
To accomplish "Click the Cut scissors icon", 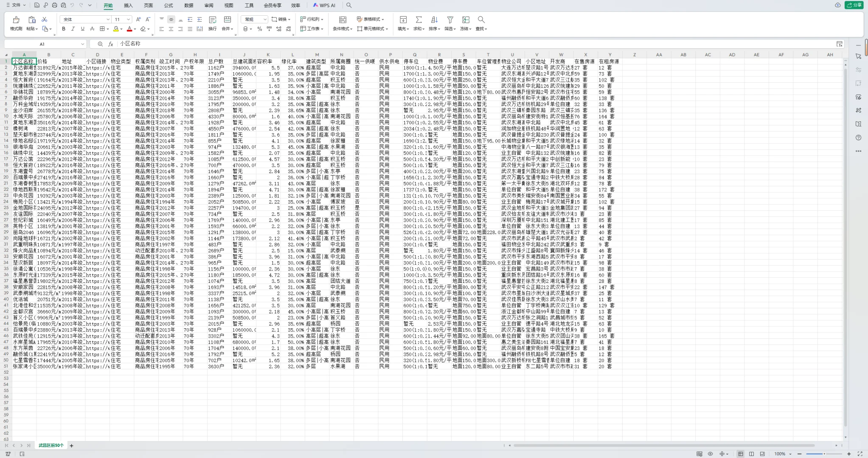I will (x=44, y=20).
